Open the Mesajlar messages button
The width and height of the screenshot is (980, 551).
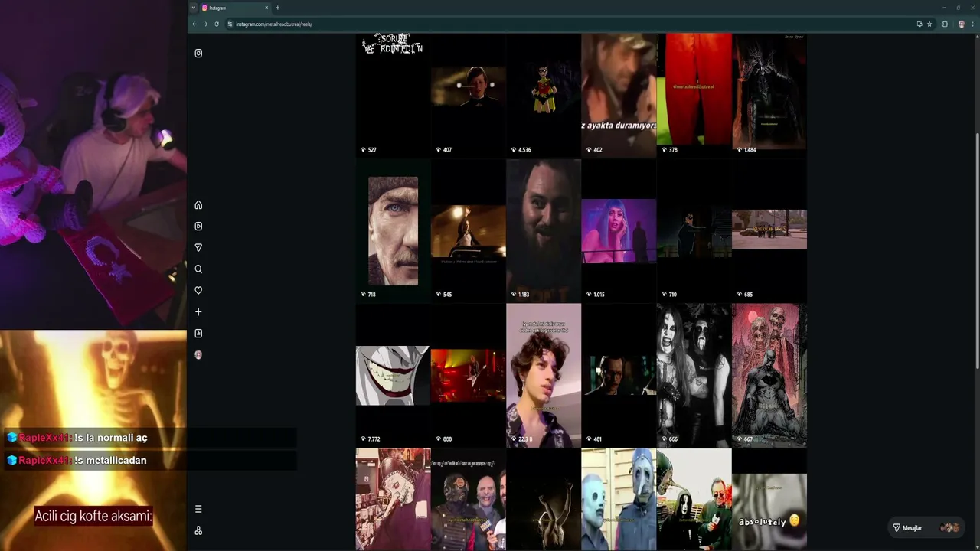pyautogui.click(x=926, y=528)
